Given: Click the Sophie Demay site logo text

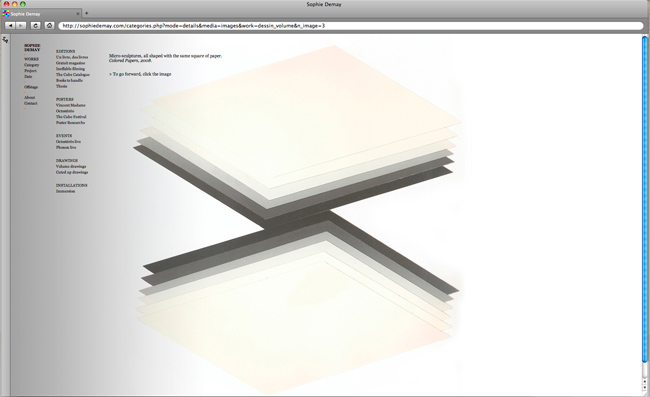Looking at the screenshot, I should tap(32, 47).
